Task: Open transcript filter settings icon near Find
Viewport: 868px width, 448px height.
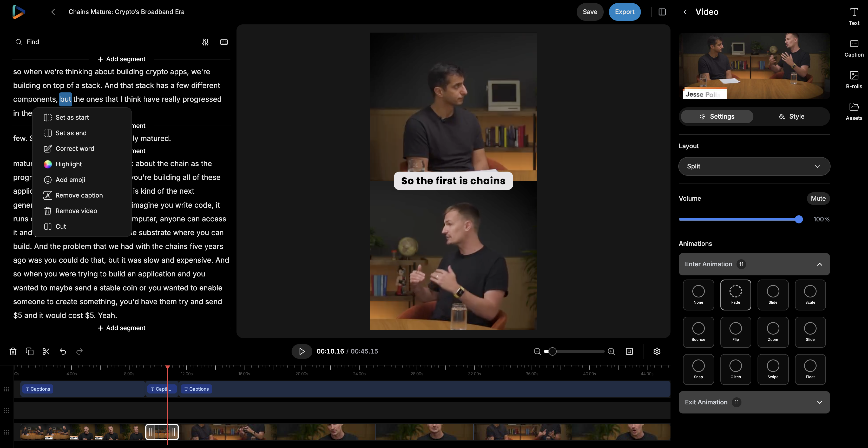Action: (205, 42)
